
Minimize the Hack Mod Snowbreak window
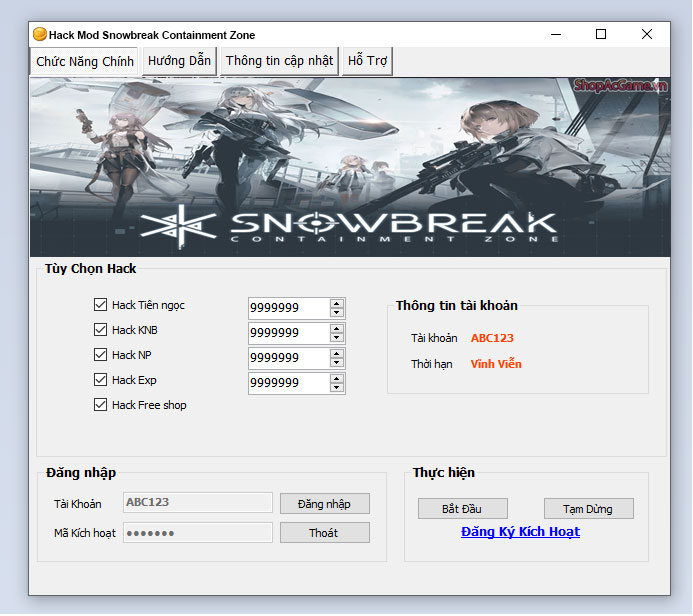(556, 34)
